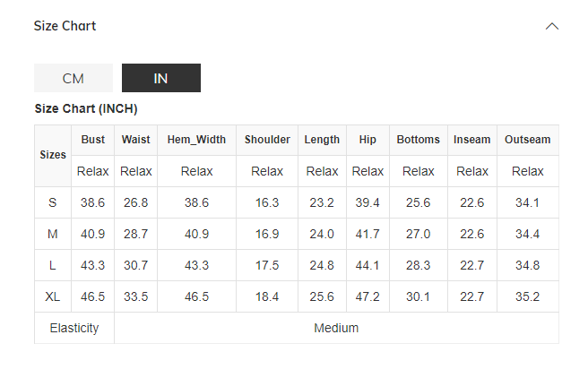Viewport: 588px width, 369px height.
Task: Click the Shoulder column header
Action: (x=267, y=140)
